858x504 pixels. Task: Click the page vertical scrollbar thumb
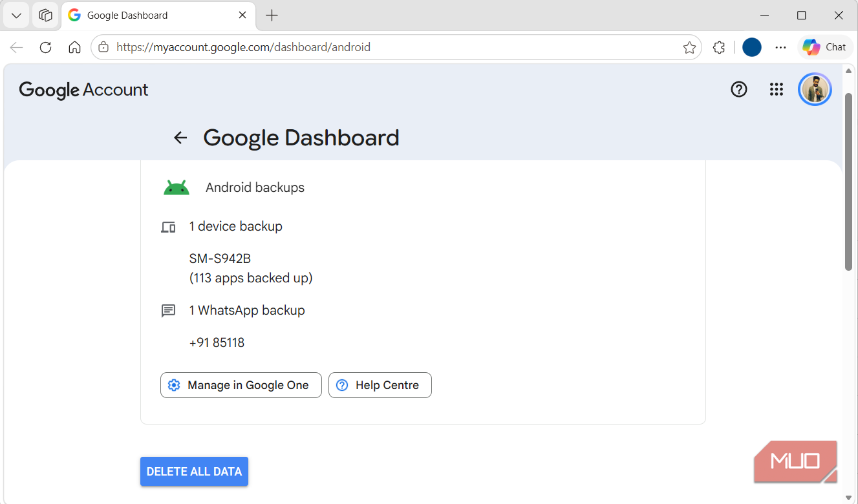[x=849, y=181]
